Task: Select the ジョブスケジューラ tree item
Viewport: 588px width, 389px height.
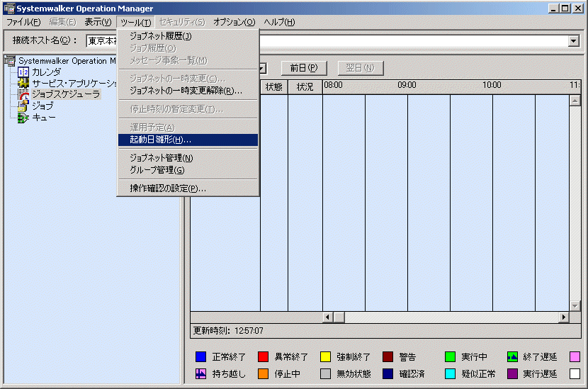Action: 66,94
